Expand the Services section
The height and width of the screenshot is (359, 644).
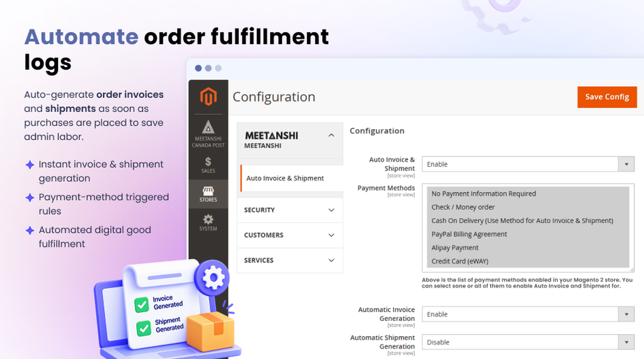tap(290, 260)
